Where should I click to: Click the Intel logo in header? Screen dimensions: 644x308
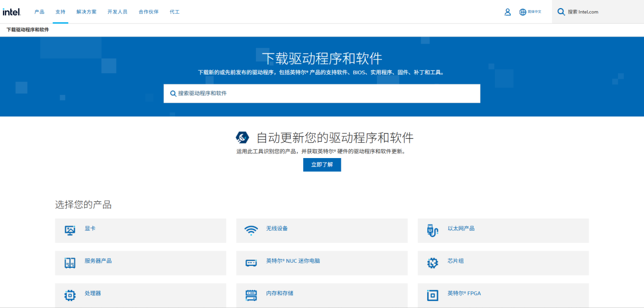pos(12,12)
